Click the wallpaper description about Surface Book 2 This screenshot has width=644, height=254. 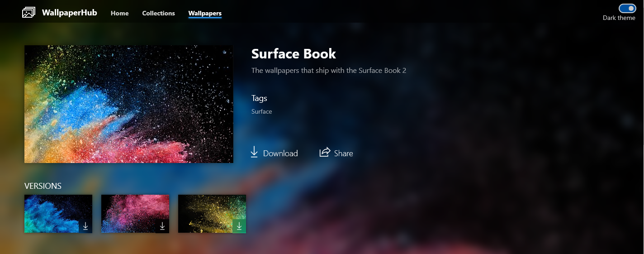tap(329, 71)
